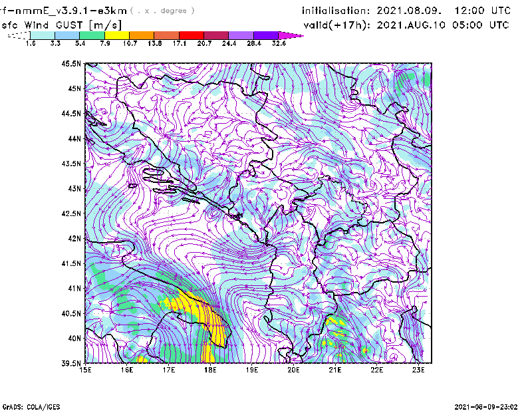Click the '( . x . degree )' resolution text

pyautogui.click(x=163, y=11)
